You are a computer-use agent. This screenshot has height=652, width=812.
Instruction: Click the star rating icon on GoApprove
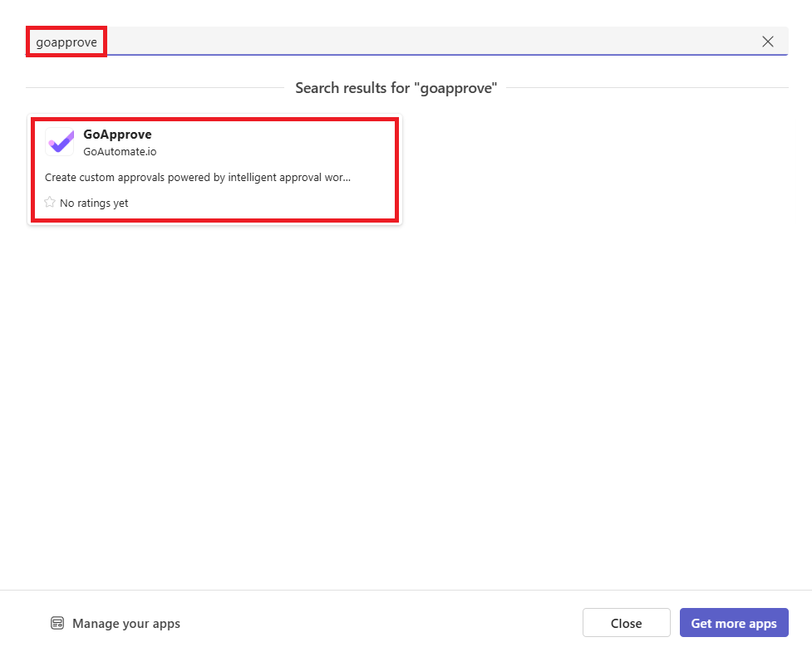pyautogui.click(x=50, y=203)
